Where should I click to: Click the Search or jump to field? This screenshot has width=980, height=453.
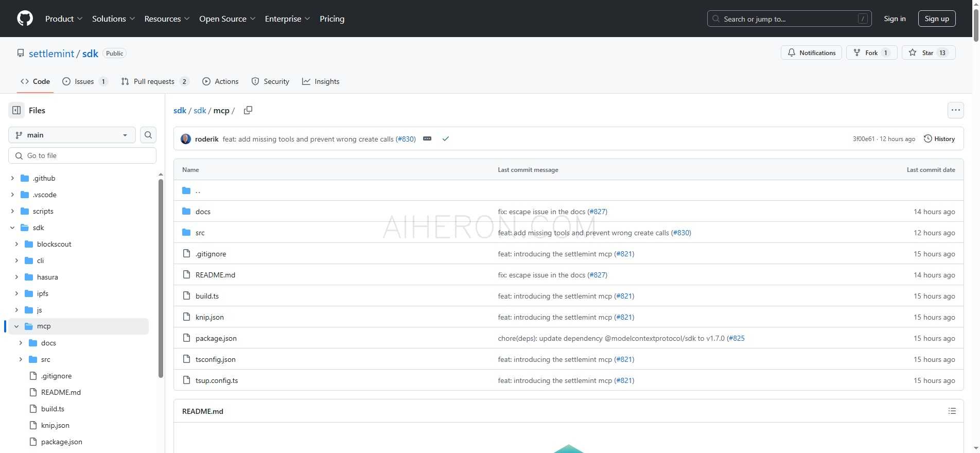tap(789, 19)
